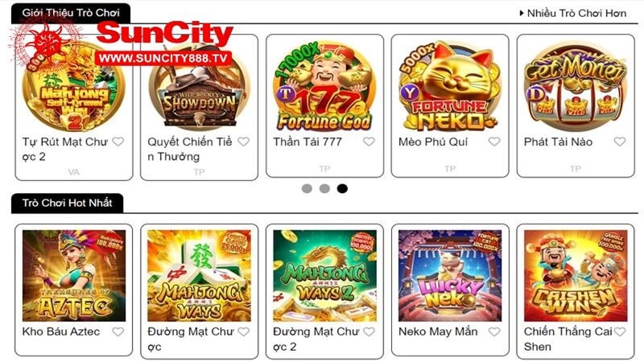Open the Get Money game icon
This screenshot has height=362, width=644.
click(x=576, y=85)
